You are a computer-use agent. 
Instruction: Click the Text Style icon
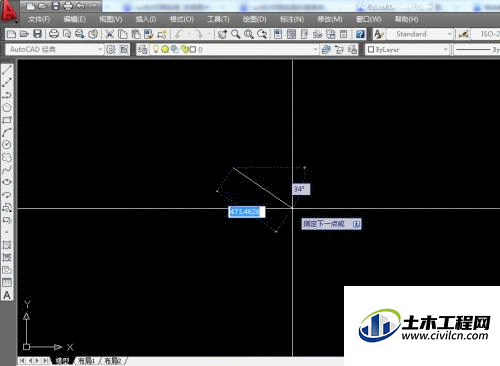(x=379, y=34)
